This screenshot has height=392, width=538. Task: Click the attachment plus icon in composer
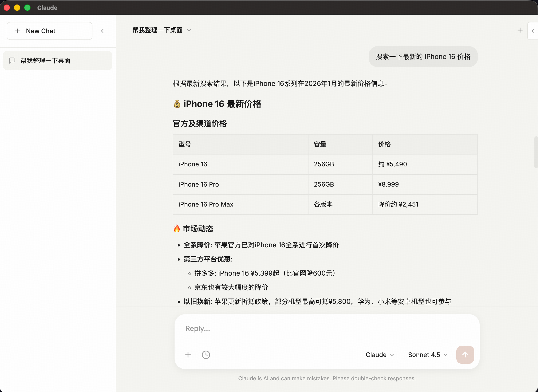coord(188,355)
